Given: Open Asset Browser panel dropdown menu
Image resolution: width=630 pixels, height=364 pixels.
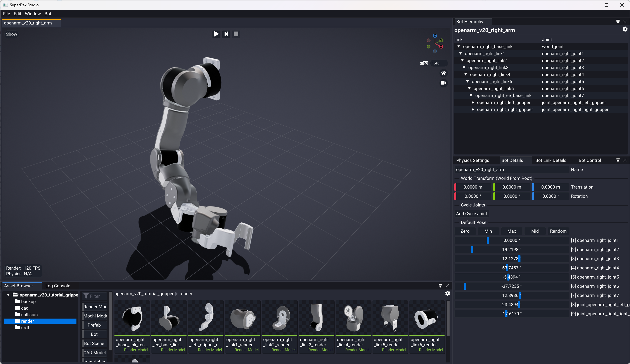Looking at the screenshot, I should pos(440,286).
